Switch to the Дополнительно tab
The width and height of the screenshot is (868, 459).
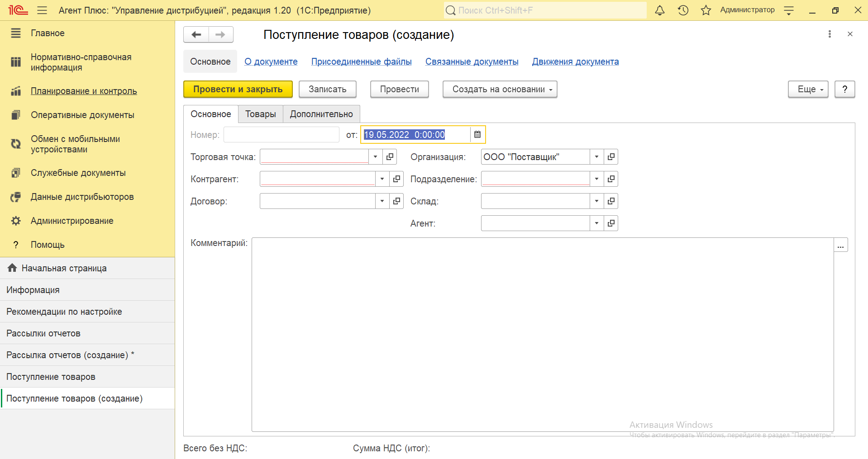(321, 114)
